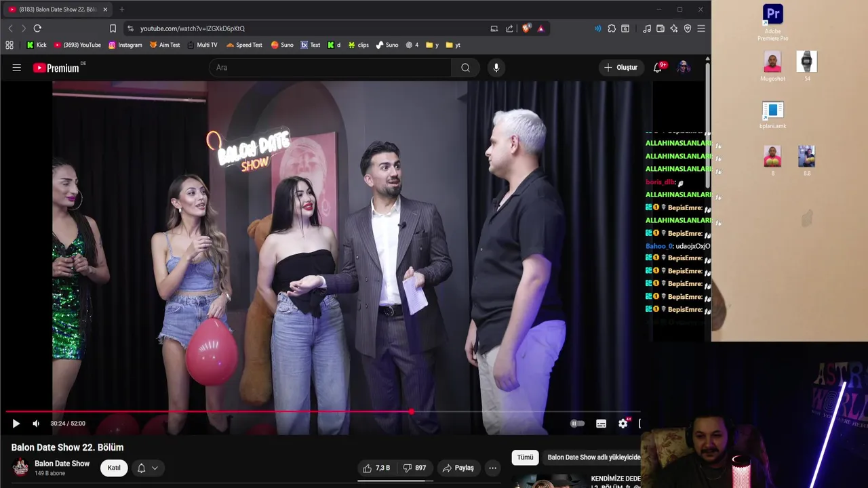This screenshot has height=488, width=868.
Task: Open the YouTube hamburger guide menu
Action: (17, 67)
